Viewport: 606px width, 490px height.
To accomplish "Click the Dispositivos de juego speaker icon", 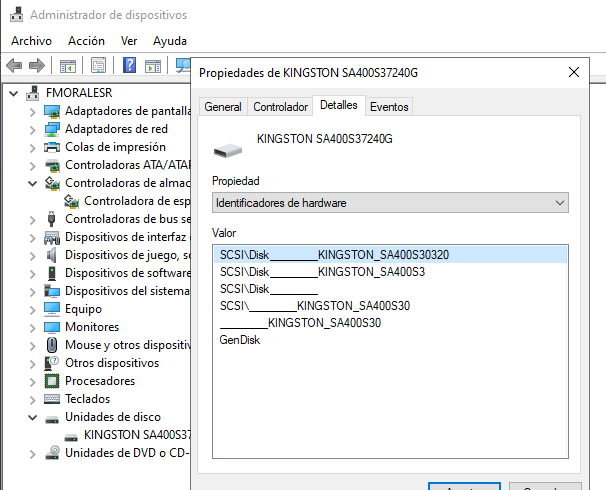I will tap(51, 255).
